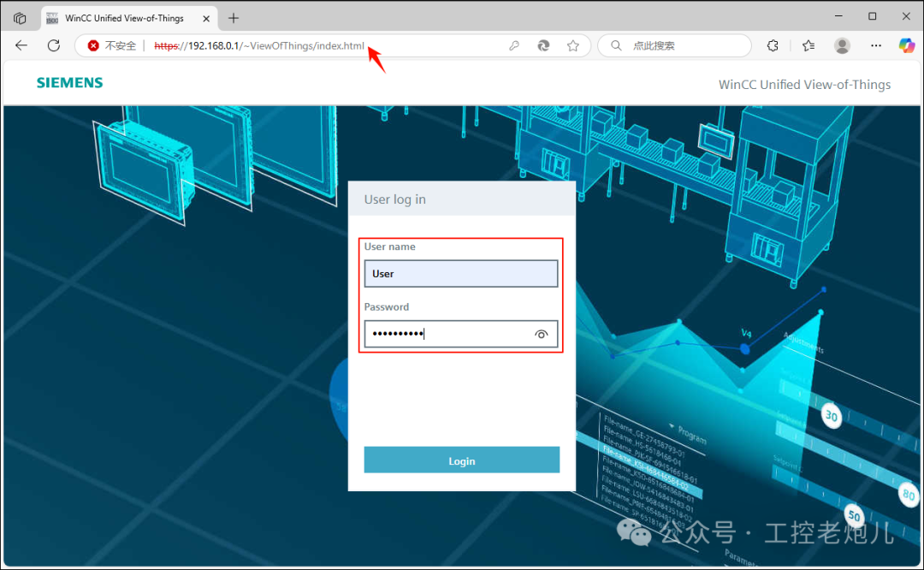Add this page to favorites
The width and height of the screenshot is (924, 570).
572,45
